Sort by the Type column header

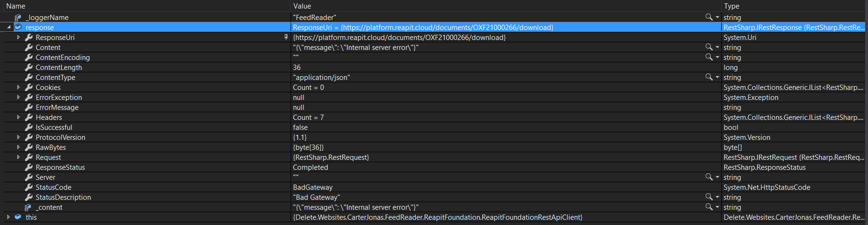click(x=731, y=6)
